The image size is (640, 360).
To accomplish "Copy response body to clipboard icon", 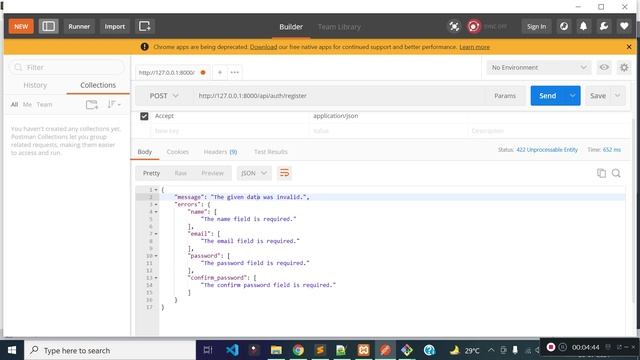I will (601, 173).
